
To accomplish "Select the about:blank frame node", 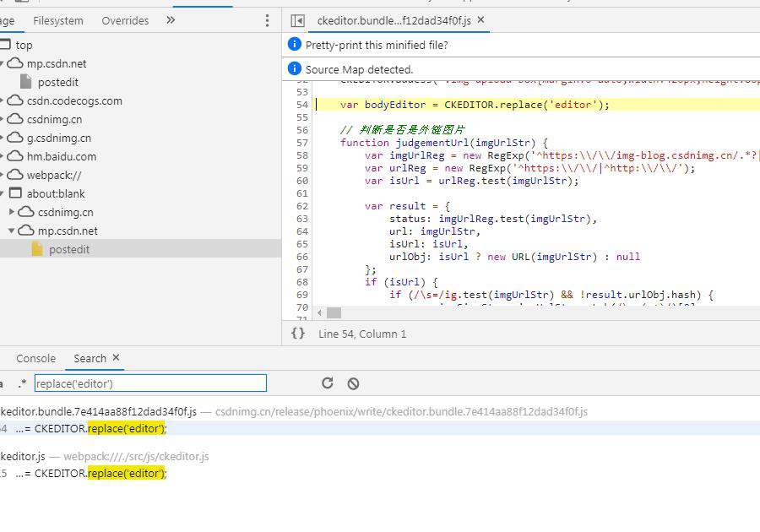I will [56, 194].
